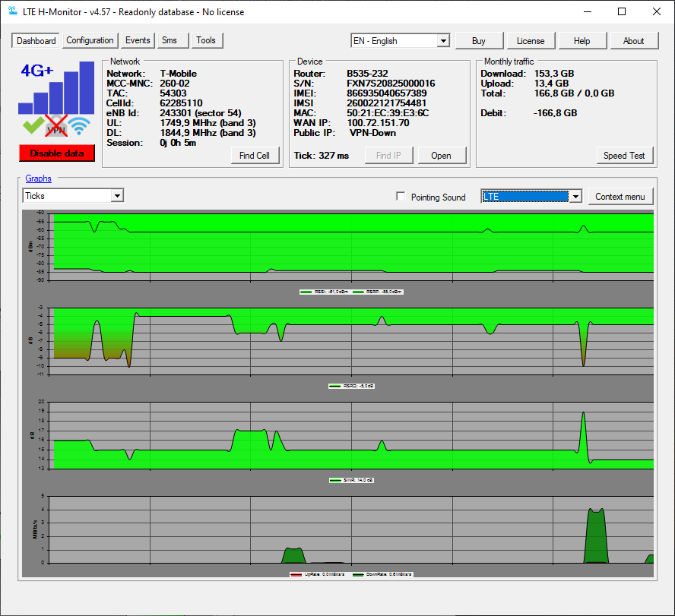675x616 pixels.
Task: Click the crossed-out VPN status icon
Action: coord(56,125)
